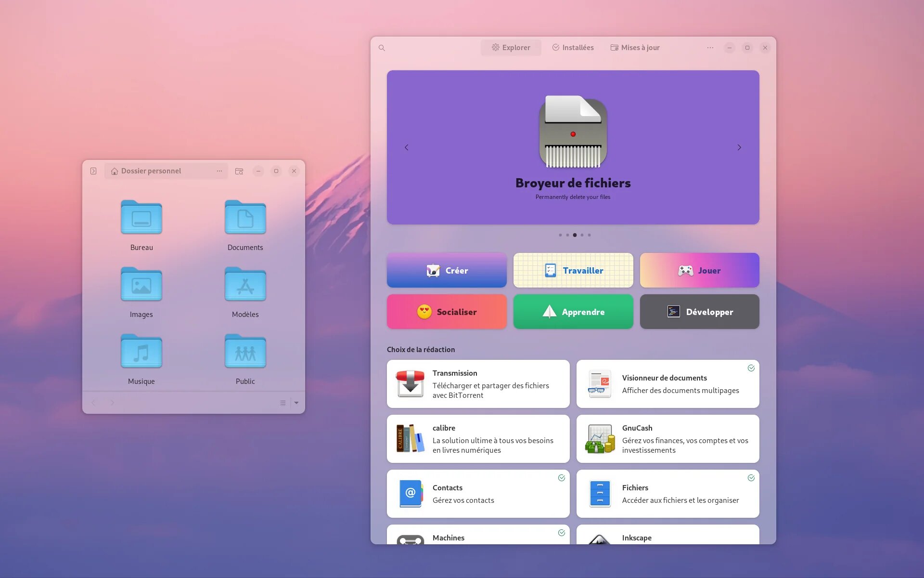Screen dimensions: 924x578
Task: Click the folder search icon in Files
Action: 239,171
